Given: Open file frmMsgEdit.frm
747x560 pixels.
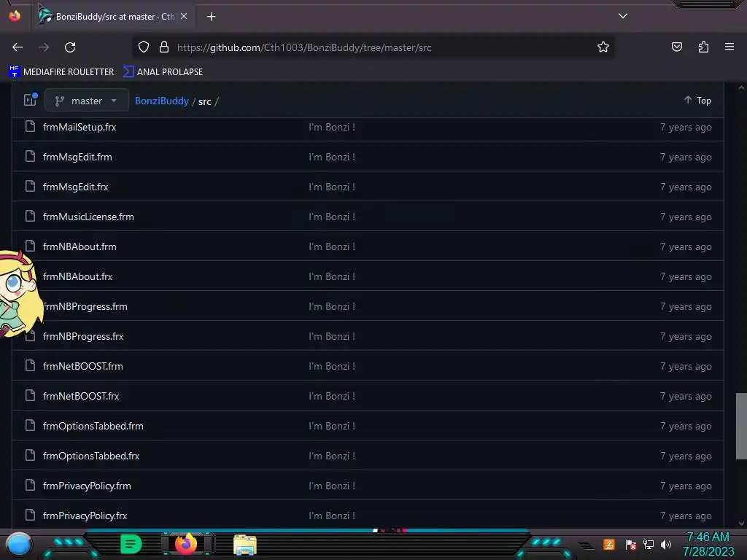Looking at the screenshot, I should (77, 157).
